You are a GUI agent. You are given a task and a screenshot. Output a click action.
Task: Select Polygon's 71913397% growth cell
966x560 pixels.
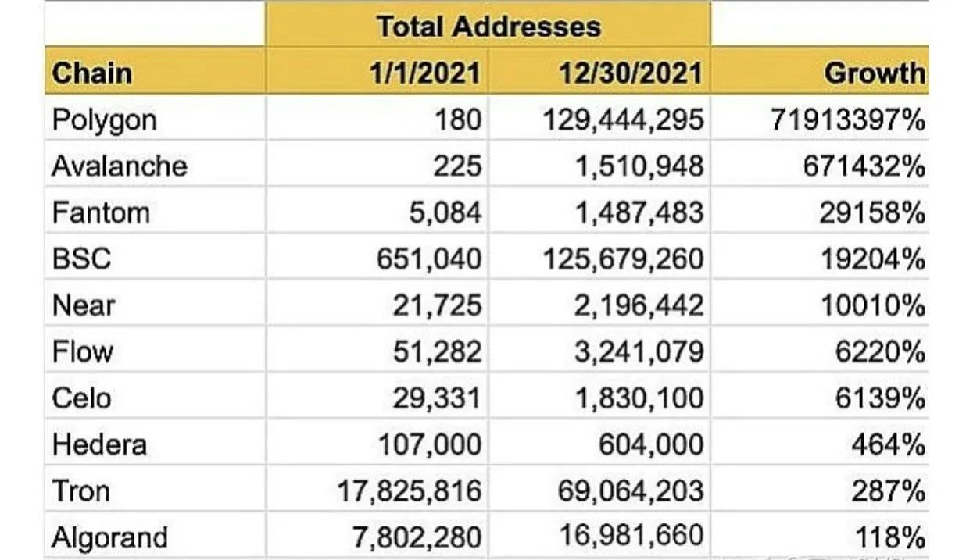pos(848,120)
